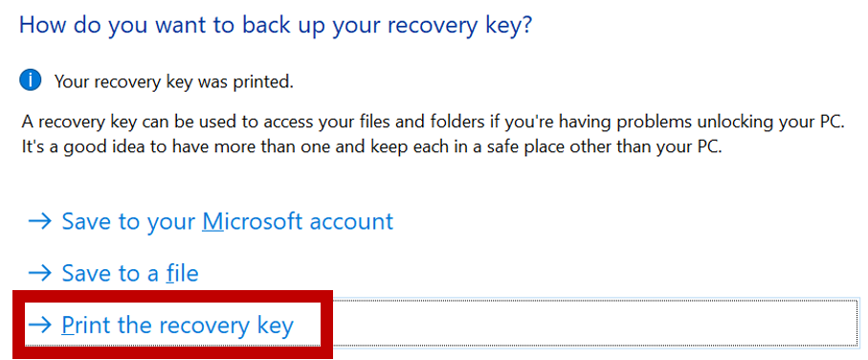Click the word 'file' in the second option
Image resolution: width=868 pixels, height=360 pixels.
click(182, 273)
